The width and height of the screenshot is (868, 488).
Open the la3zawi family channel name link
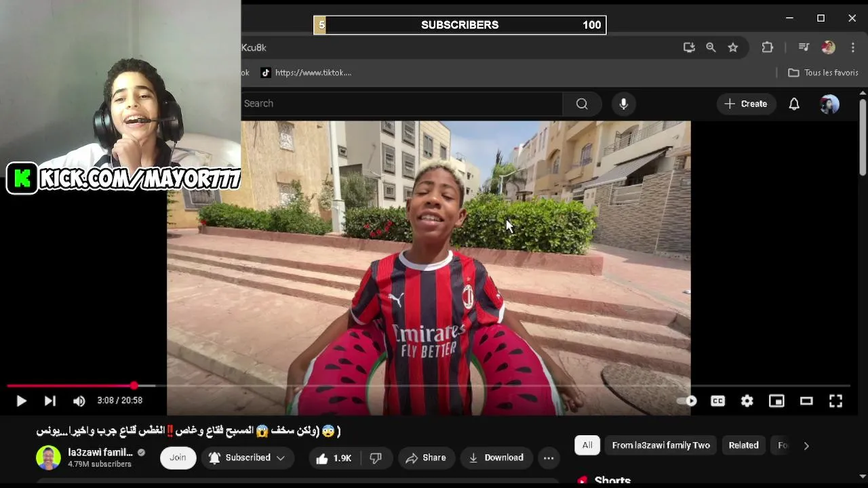(x=100, y=452)
